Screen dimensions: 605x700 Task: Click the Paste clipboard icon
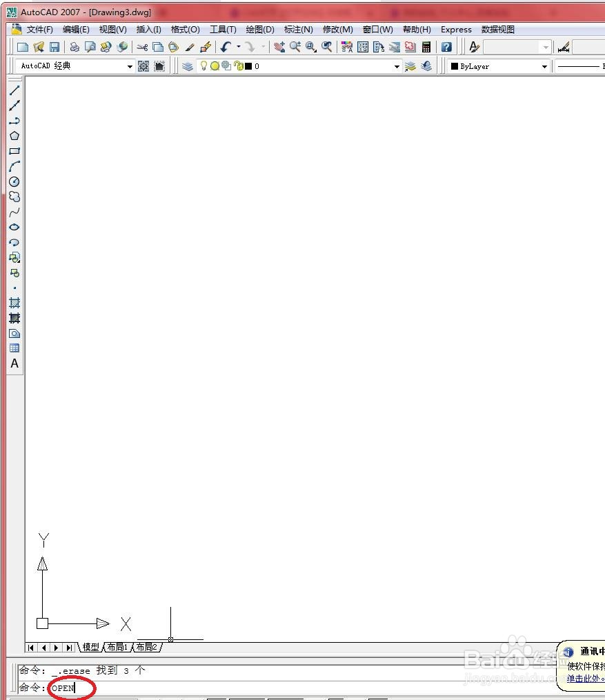pos(174,47)
